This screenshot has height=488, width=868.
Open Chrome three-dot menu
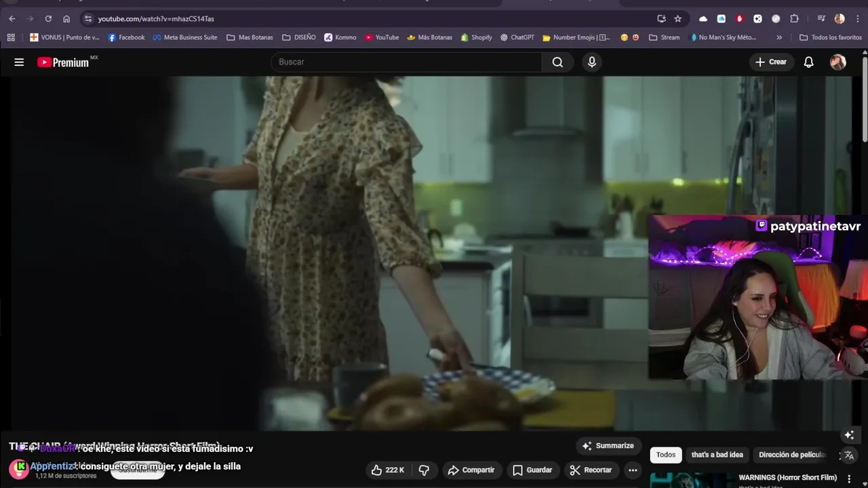tap(857, 18)
